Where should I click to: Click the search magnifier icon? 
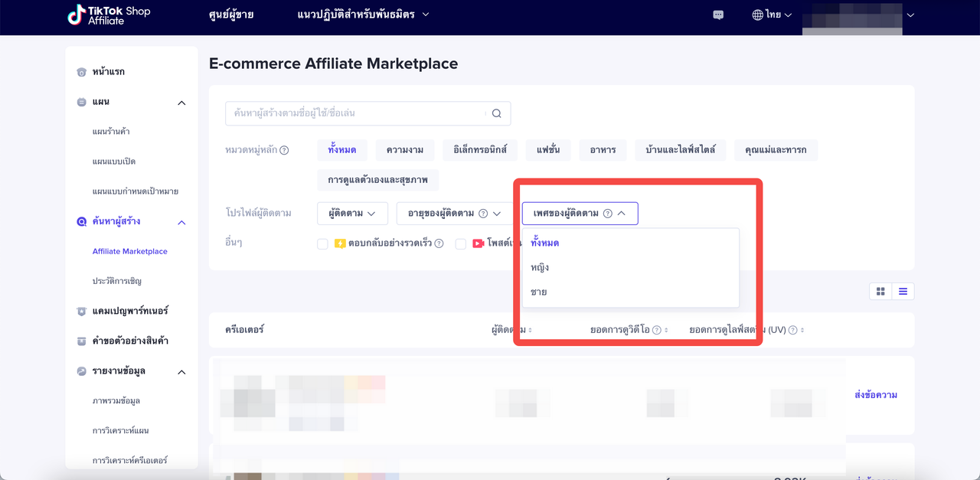[x=496, y=113]
